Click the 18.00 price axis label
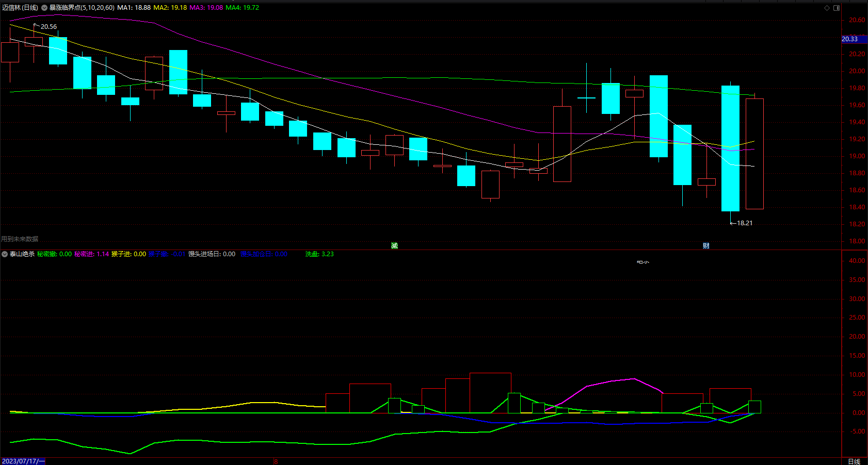 (x=857, y=241)
